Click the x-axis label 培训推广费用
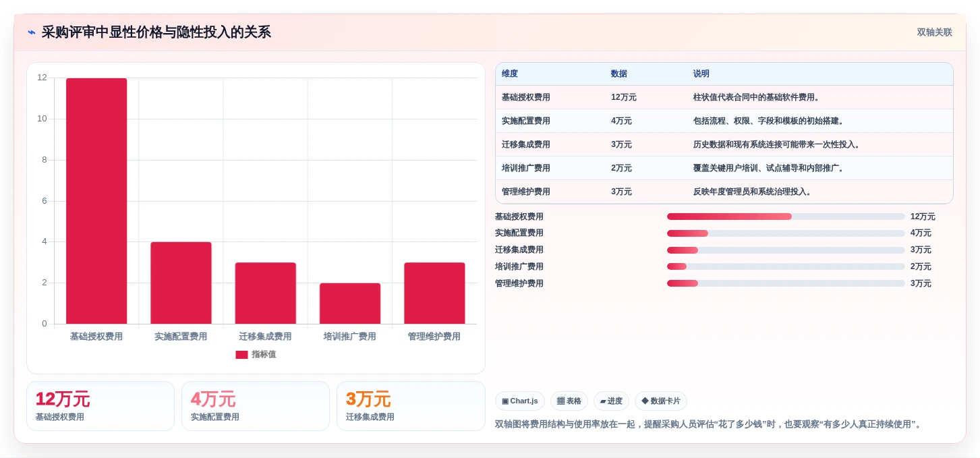The height and width of the screenshot is (458, 980). click(349, 337)
